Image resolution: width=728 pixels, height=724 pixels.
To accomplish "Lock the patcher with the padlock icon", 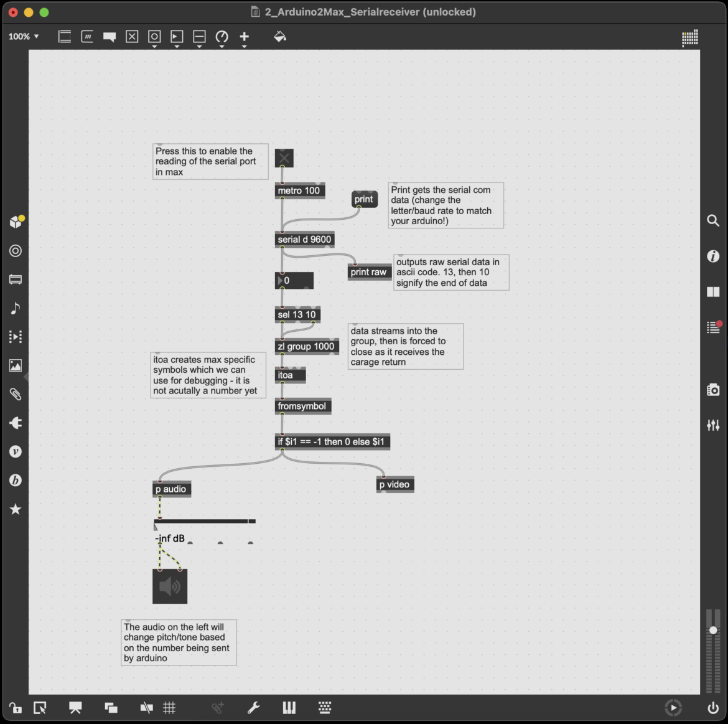I will 16,708.
